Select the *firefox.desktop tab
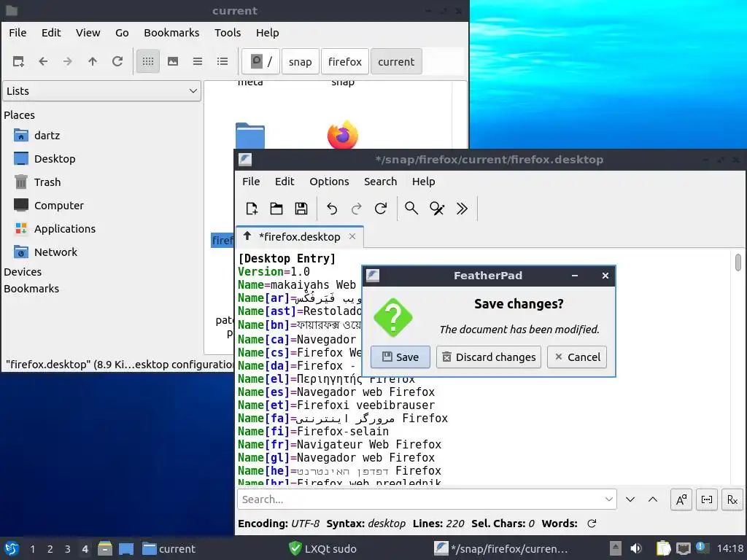 pyautogui.click(x=299, y=237)
